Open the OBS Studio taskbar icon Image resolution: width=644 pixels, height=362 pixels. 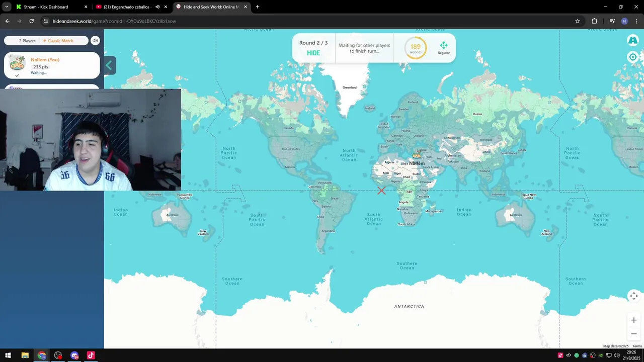tap(58, 355)
